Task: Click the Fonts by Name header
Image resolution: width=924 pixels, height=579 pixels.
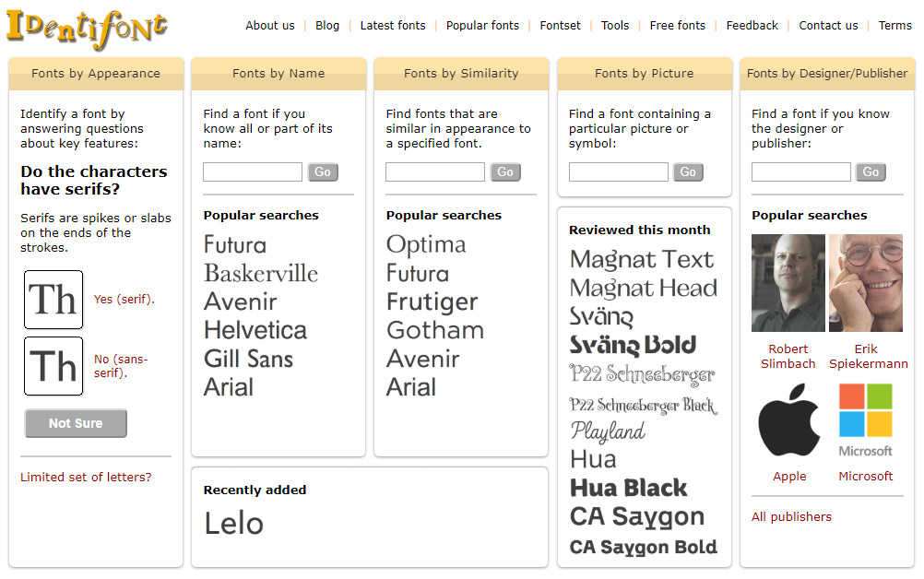Action: click(x=278, y=73)
